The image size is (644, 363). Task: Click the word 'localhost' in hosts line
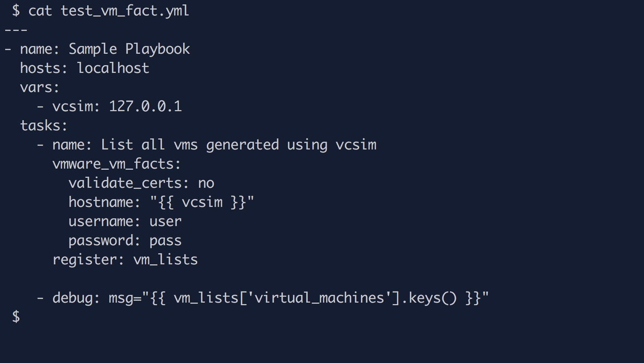[113, 68]
